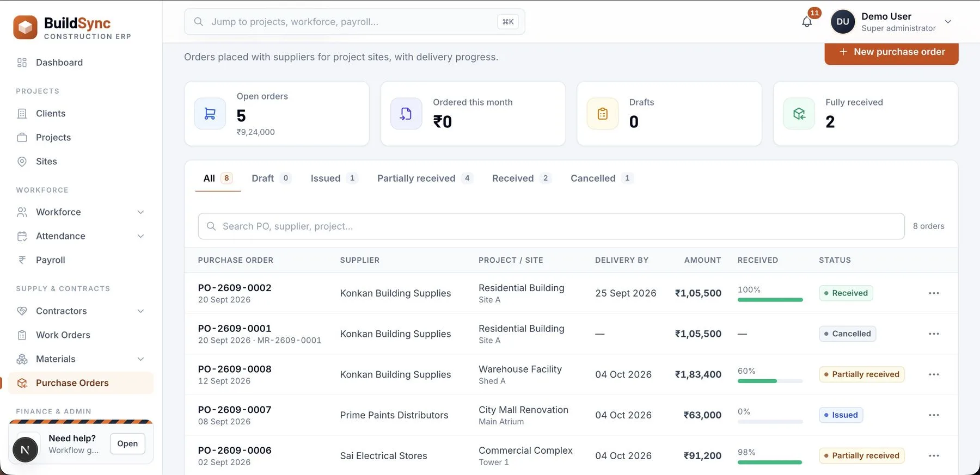Open row actions for PO-2609-0002
Image resolution: width=980 pixels, height=475 pixels.
click(934, 293)
